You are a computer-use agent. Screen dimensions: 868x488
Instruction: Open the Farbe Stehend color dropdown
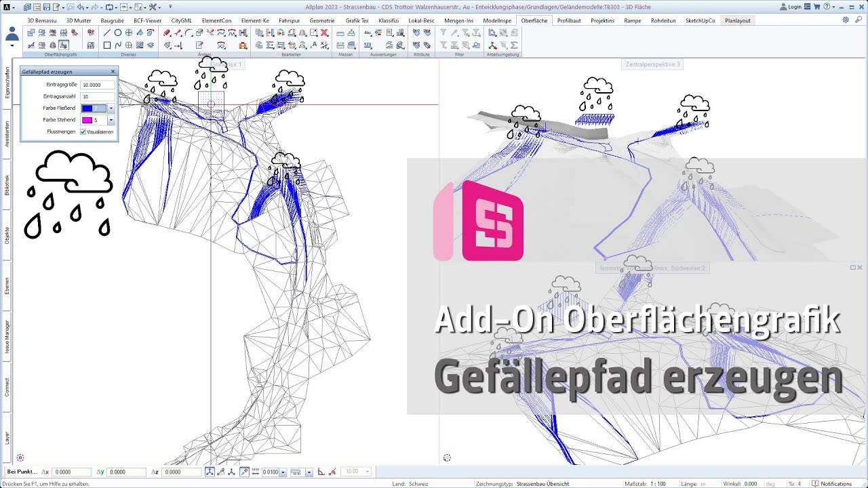point(111,120)
